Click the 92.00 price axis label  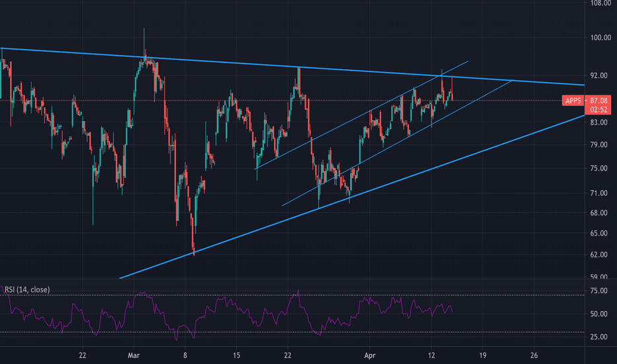pyautogui.click(x=600, y=75)
